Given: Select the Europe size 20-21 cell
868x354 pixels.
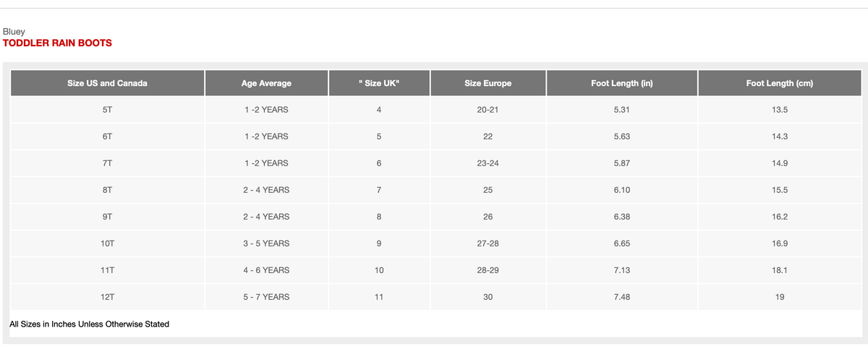Looking at the screenshot, I should tap(488, 110).
